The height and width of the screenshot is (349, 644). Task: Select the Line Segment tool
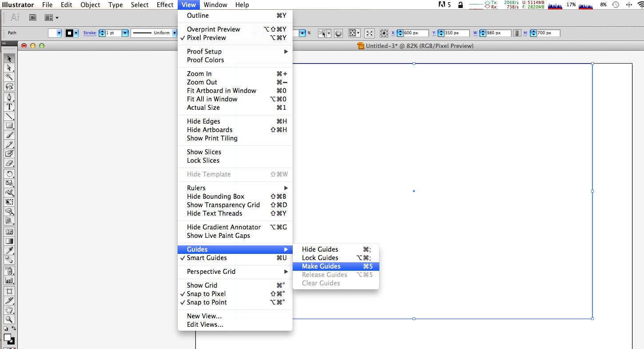coord(9,116)
